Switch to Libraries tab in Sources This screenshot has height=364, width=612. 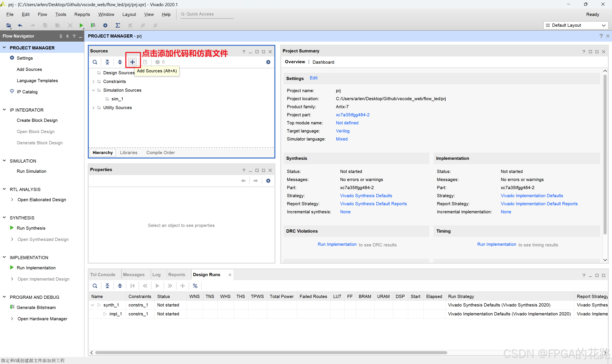(129, 153)
